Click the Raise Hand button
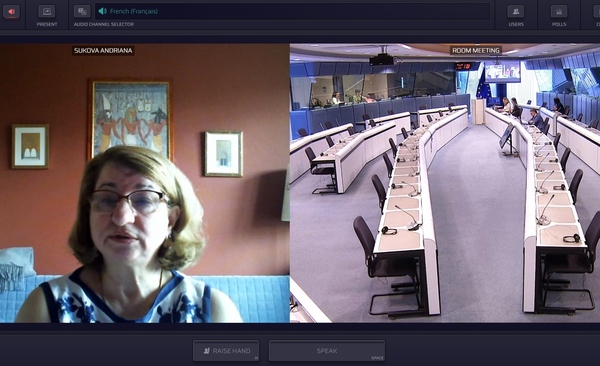Screen dimensions: 600x366 click(x=226, y=351)
